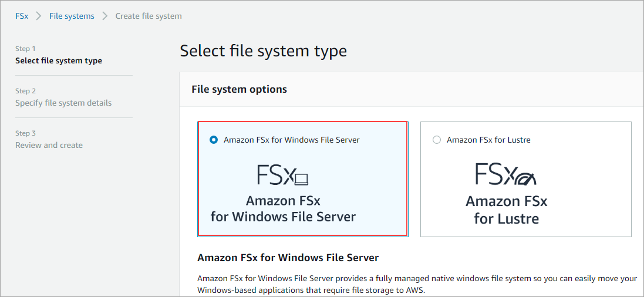Click the chevron between FSx and File systems
Viewport: 644px width, 297px height.
(x=39, y=16)
